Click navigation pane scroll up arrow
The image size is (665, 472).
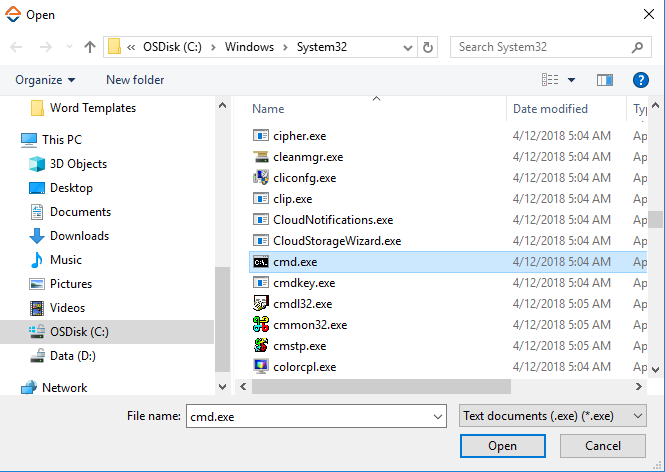click(x=222, y=105)
